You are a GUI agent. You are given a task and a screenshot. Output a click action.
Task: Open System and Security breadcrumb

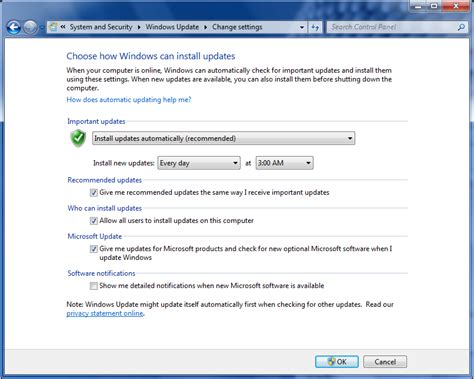[x=101, y=27]
